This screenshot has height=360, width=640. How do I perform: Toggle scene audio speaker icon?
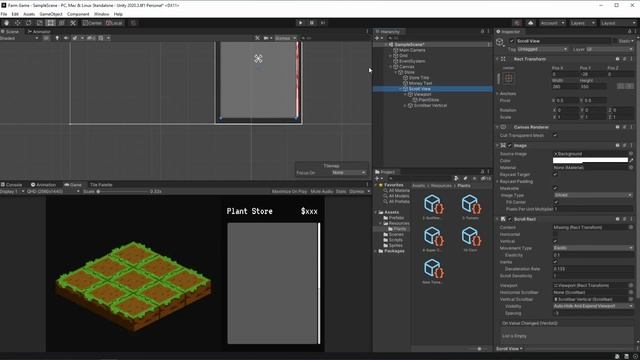(66, 38)
